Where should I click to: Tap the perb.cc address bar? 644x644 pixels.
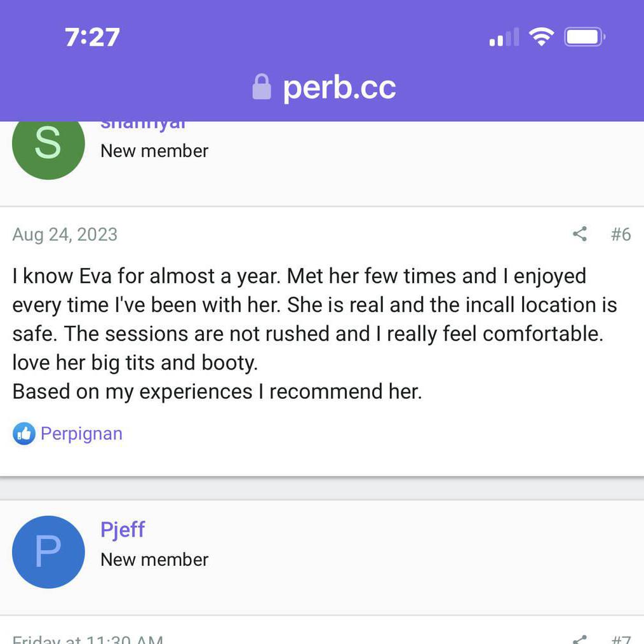click(x=339, y=88)
